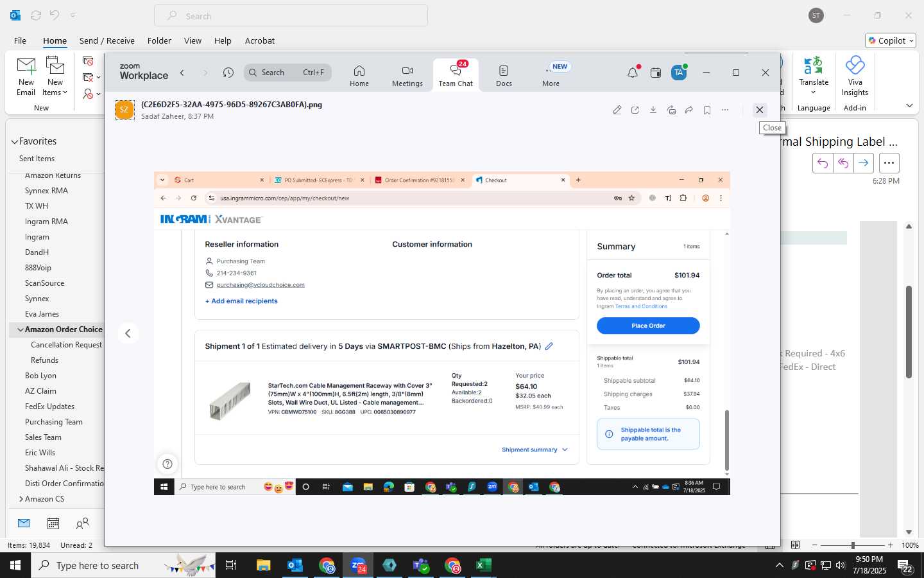Open the Meetings tab in Zoom
The height and width of the screenshot is (578, 924).
click(407, 76)
